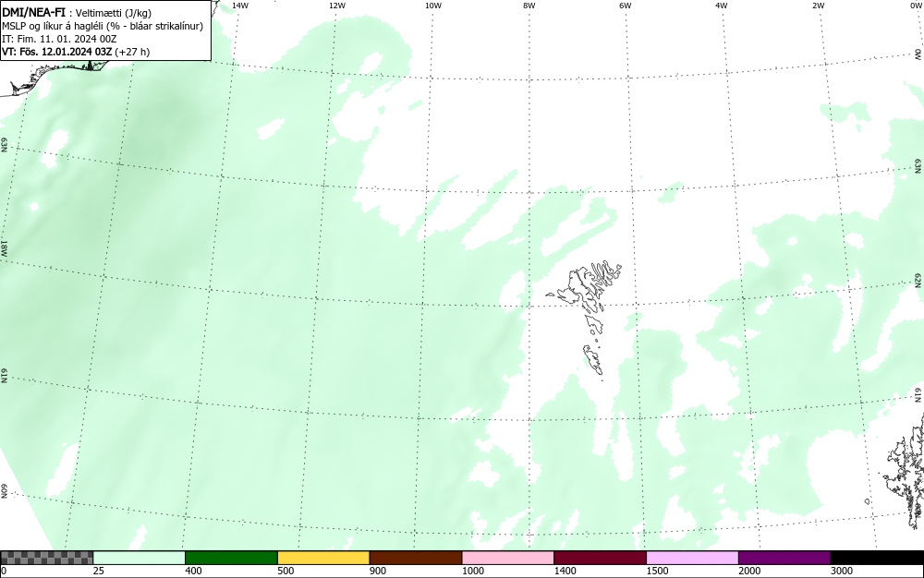The width and height of the screenshot is (924, 578).
Task: Click the legend value 1500
Action: [x=657, y=571]
